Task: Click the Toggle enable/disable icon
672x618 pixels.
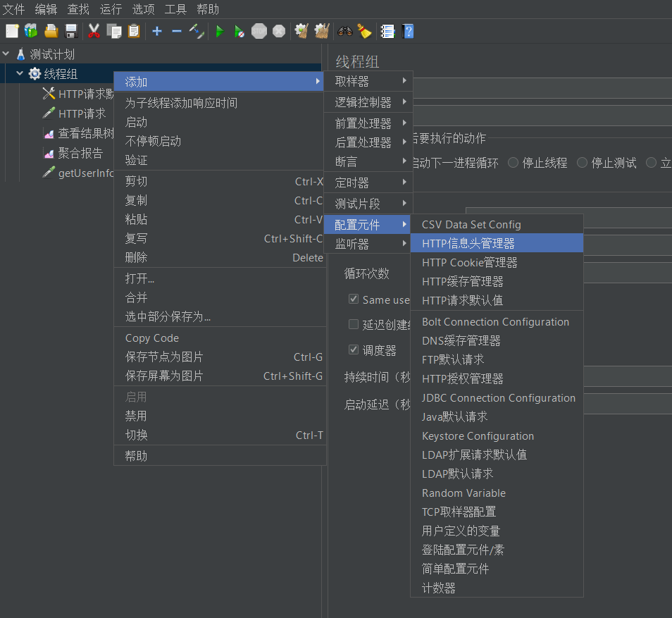Action: tap(197, 31)
